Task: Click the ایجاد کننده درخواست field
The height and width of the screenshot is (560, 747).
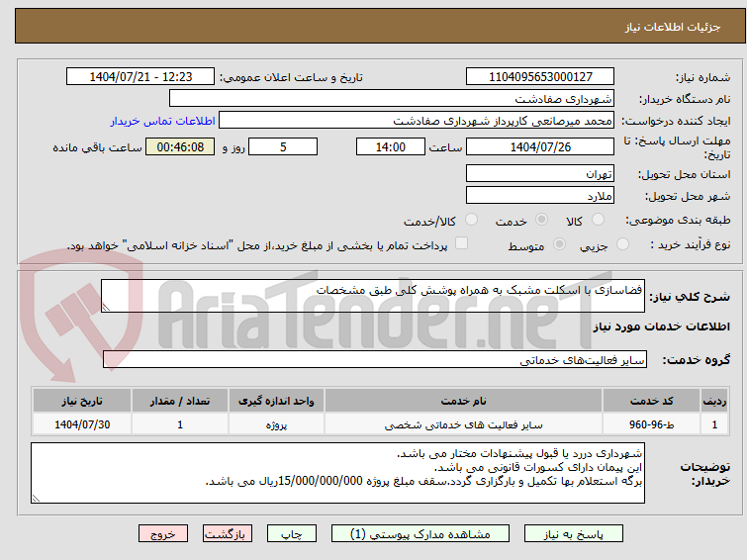Action: (416, 121)
